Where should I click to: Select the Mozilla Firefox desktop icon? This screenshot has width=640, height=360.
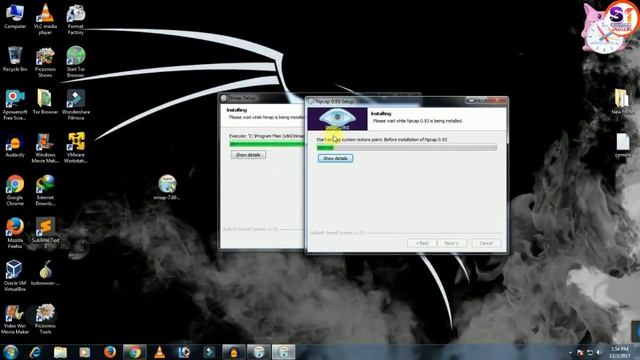(15, 233)
